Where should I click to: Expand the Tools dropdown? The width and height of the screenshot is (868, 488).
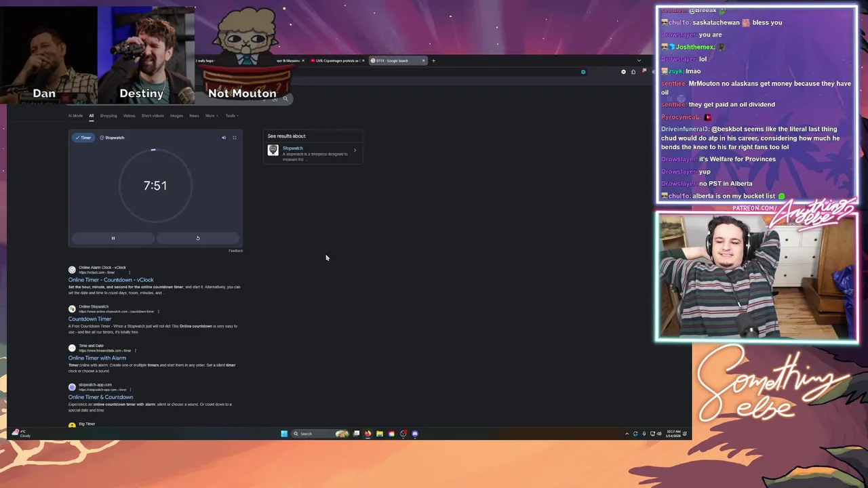click(231, 116)
